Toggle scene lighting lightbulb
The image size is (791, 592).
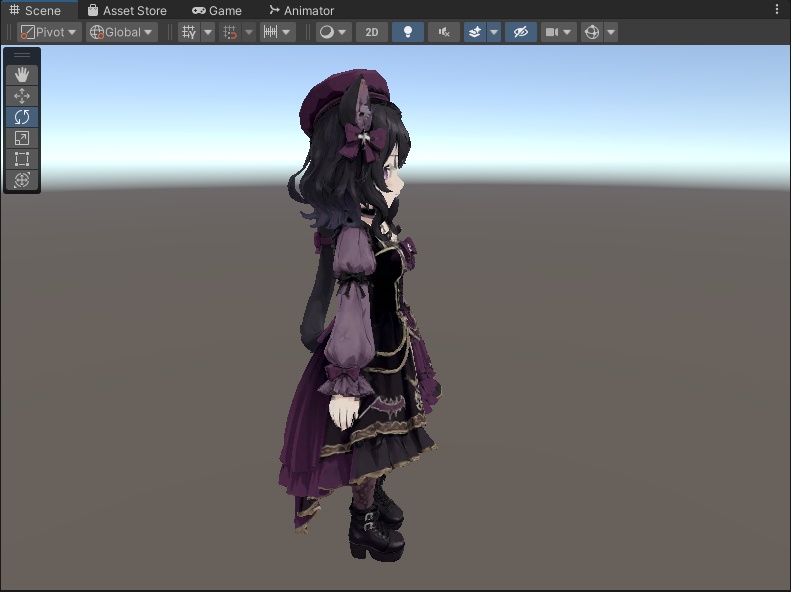(x=408, y=32)
